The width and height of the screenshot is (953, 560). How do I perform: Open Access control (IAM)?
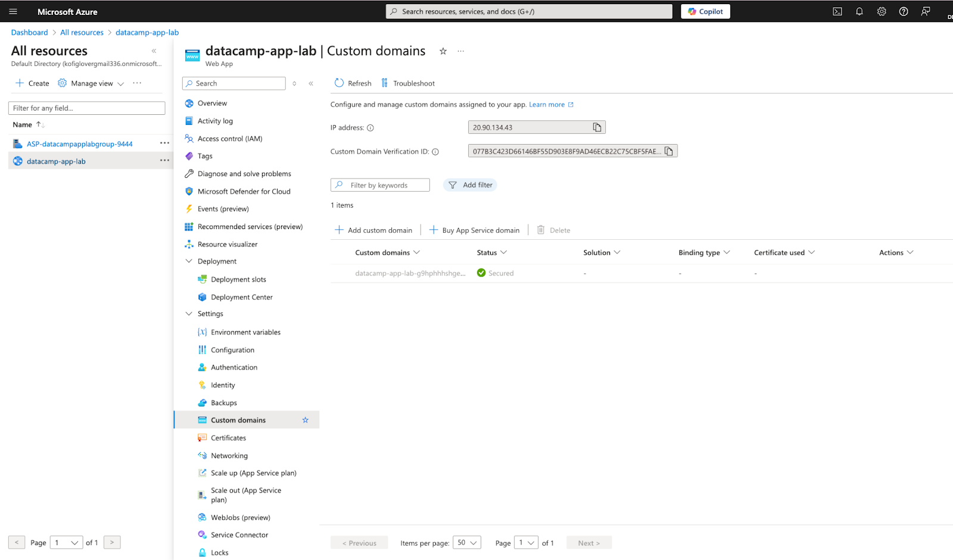coord(230,139)
